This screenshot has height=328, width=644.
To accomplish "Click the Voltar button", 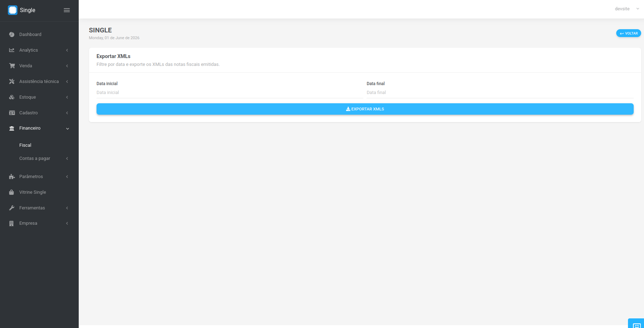I will [x=629, y=33].
